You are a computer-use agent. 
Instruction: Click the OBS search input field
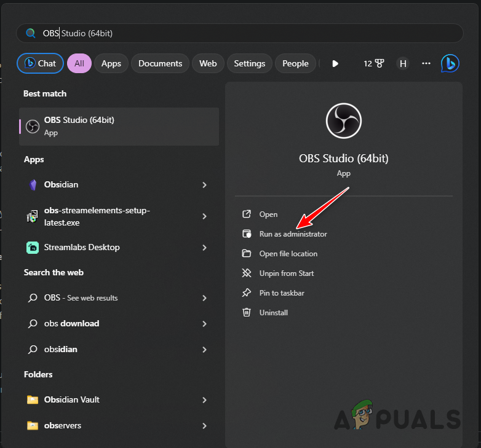(240, 33)
